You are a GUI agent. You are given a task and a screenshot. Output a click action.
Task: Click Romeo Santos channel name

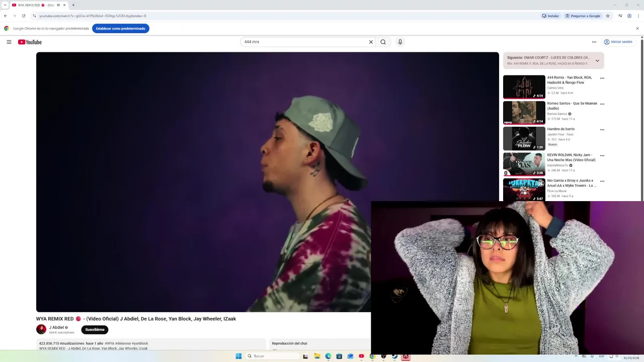click(556, 114)
